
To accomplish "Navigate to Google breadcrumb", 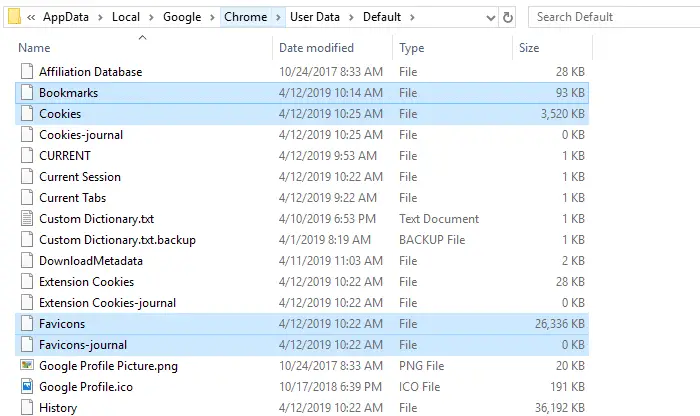I will 182,17.
